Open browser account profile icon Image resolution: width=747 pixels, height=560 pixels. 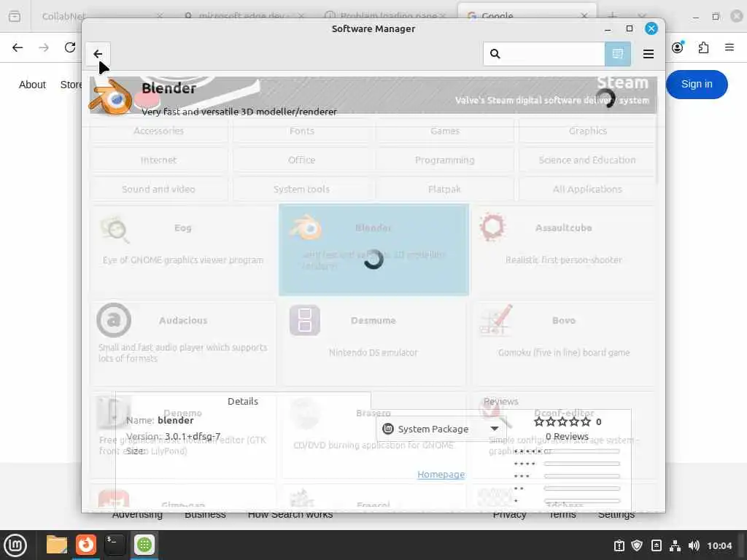pos(678,47)
